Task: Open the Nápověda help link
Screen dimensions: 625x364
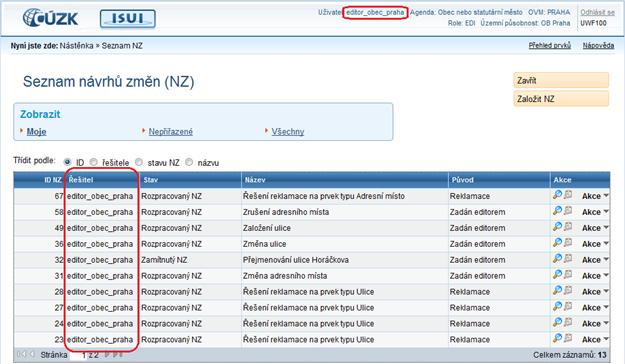Action: pyautogui.click(x=598, y=45)
